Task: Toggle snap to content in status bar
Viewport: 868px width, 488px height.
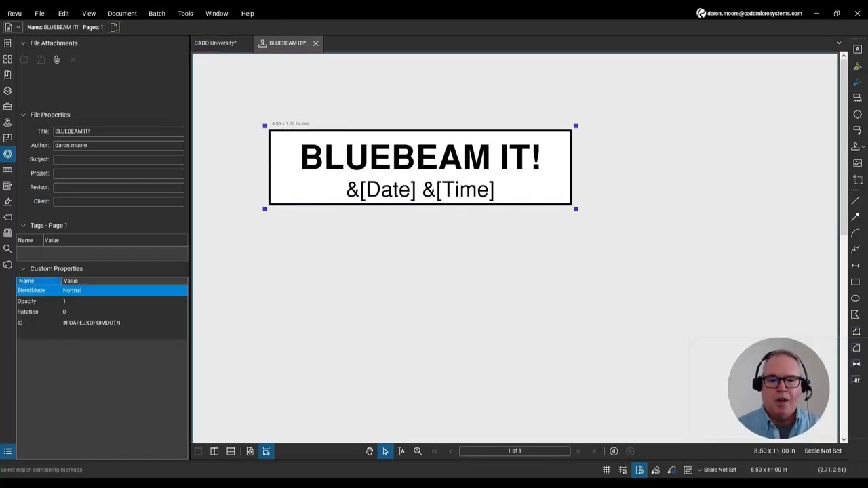Action: (639, 470)
